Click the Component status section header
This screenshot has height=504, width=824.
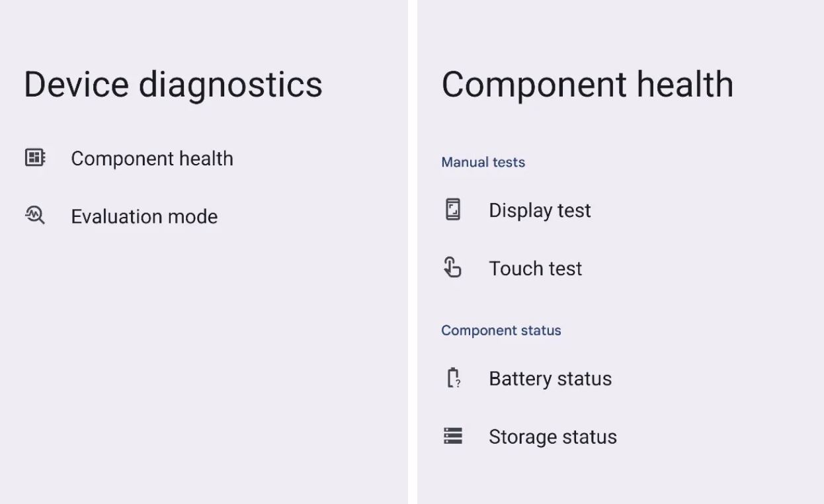coord(501,330)
